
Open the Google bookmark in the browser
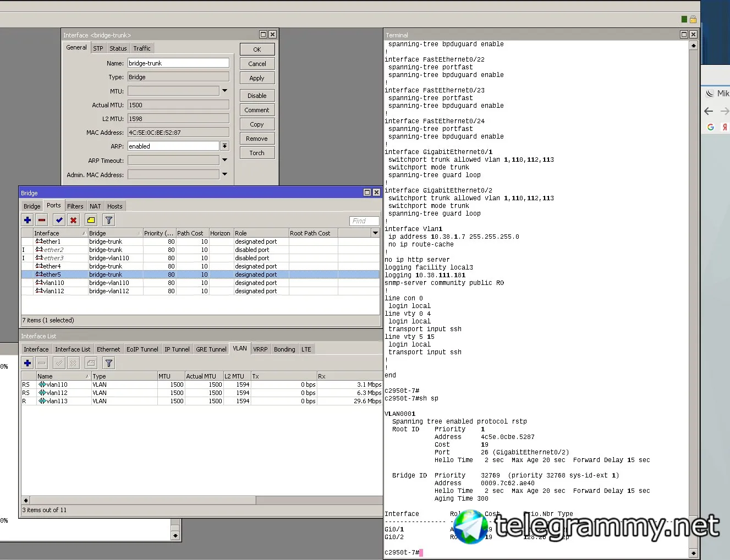tap(711, 127)
